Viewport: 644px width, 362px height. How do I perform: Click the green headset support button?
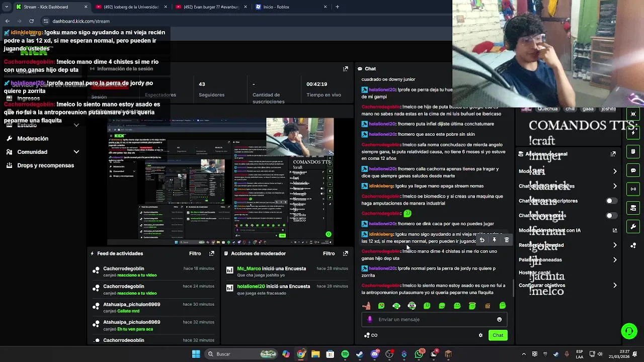pyautogui.click(x=629, y=331)
